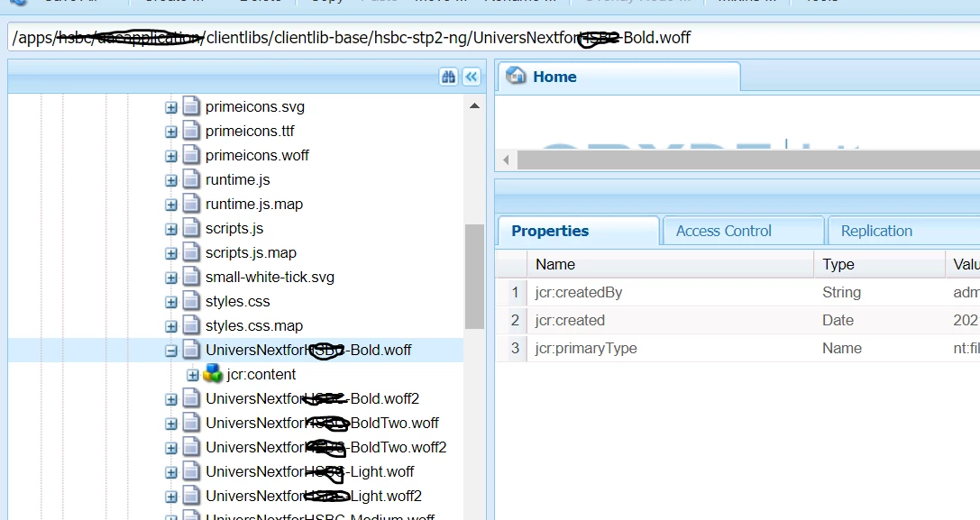
Task: Select the jcr:created property row
Action: [738, 320]
